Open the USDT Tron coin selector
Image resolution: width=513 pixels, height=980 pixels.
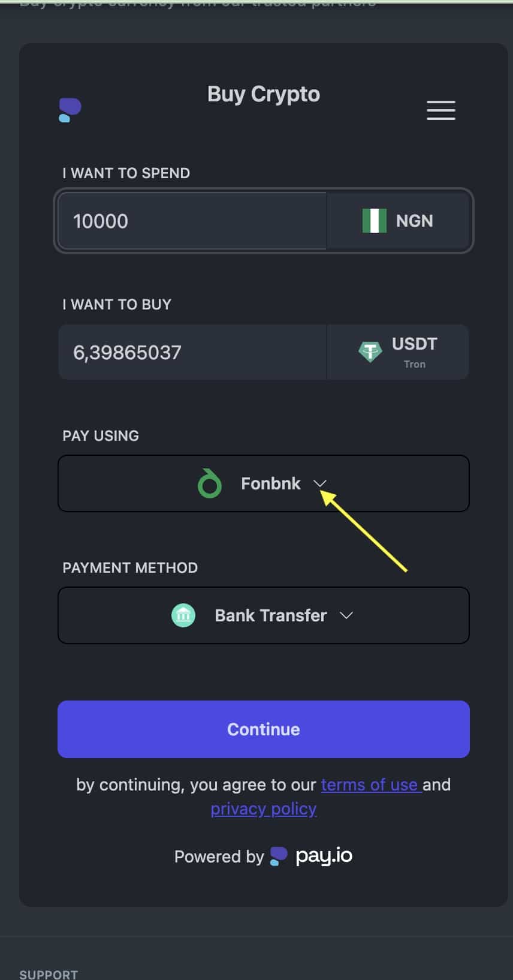398,352
